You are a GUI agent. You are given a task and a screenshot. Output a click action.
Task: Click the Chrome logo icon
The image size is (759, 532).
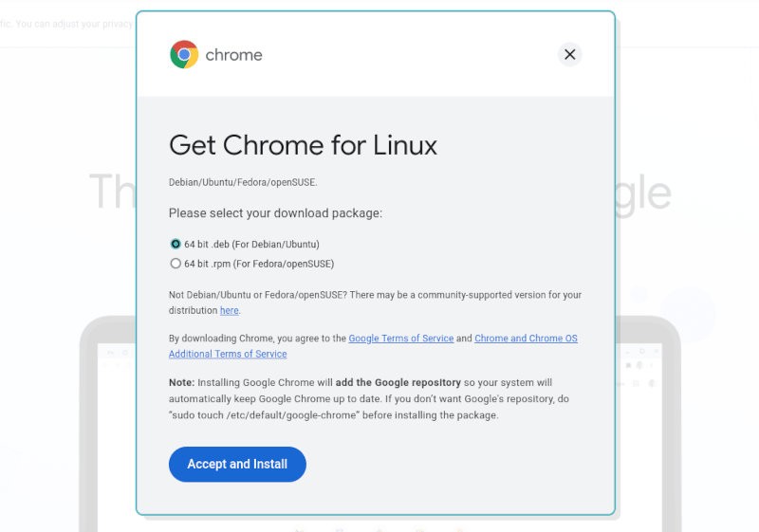184,55
